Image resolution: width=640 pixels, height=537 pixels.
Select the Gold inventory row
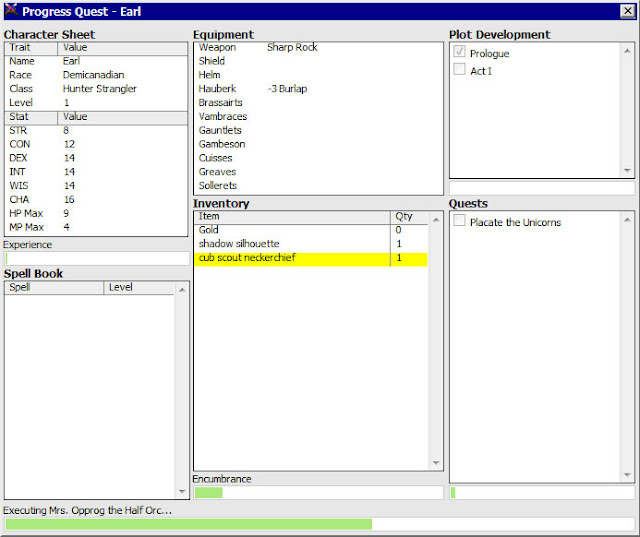(x=311, y=230)
